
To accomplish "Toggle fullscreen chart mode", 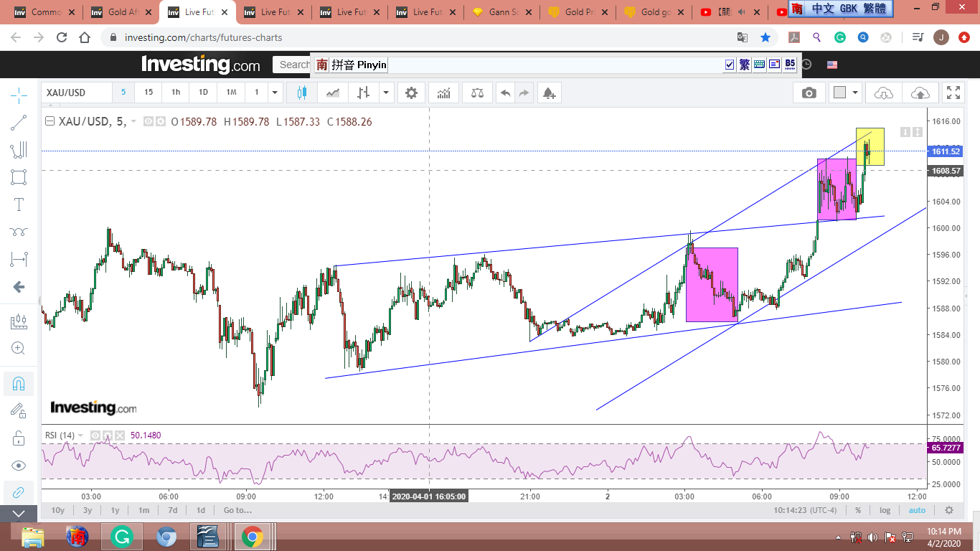I will pos(953,93).
